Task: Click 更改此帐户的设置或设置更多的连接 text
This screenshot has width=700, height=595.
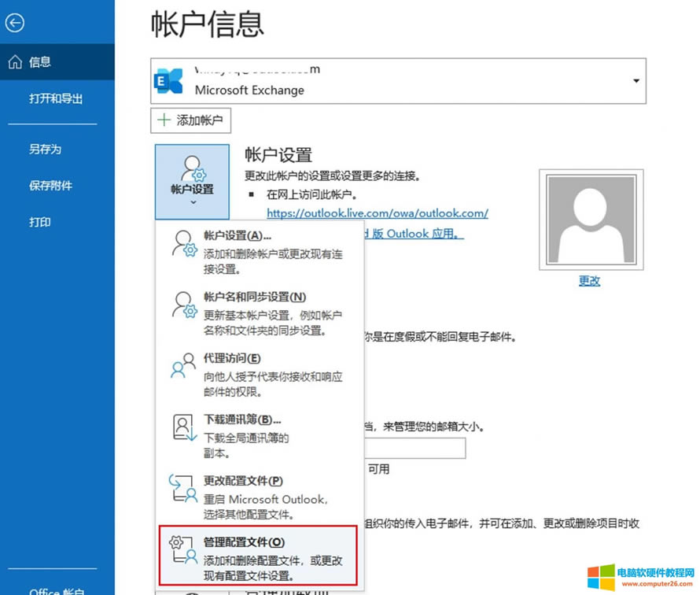Action: tap(333, 176)
